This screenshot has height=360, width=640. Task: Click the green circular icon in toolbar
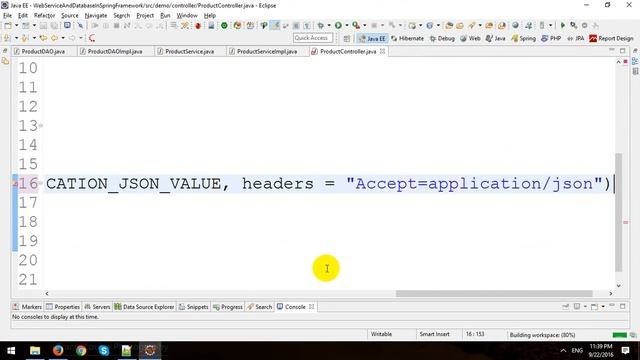point(224,26)
